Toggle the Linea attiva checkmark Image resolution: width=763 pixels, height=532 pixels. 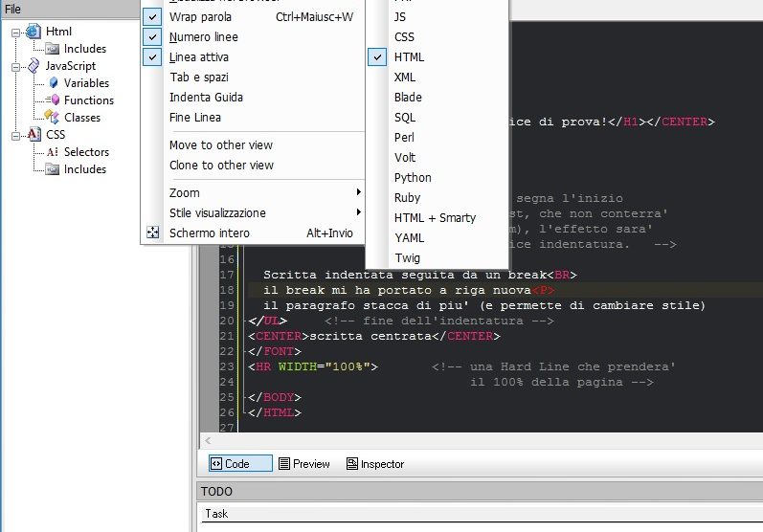click(152, 57)
